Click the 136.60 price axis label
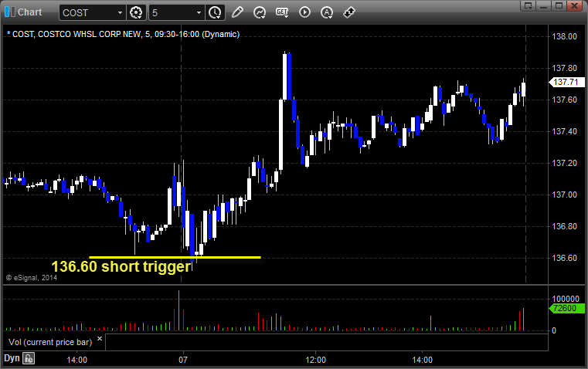 pyautogui.click(x=564, y=258)
